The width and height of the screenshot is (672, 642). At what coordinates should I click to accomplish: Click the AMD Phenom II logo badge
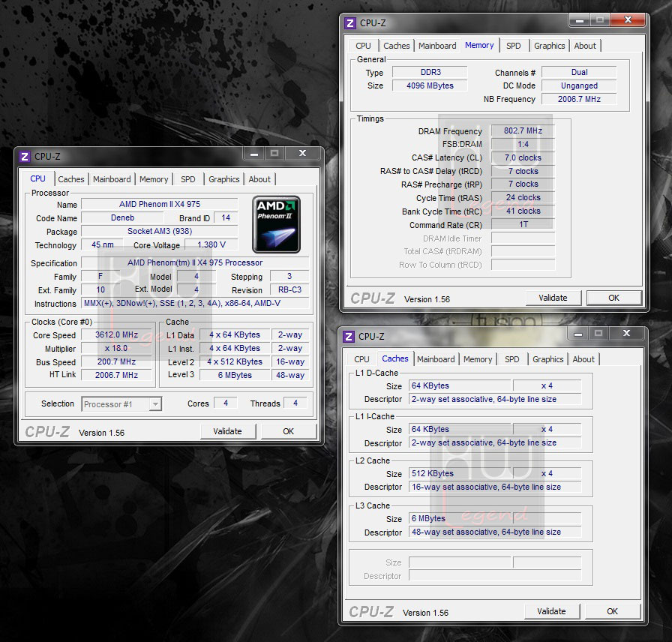(x=277, y=224)
